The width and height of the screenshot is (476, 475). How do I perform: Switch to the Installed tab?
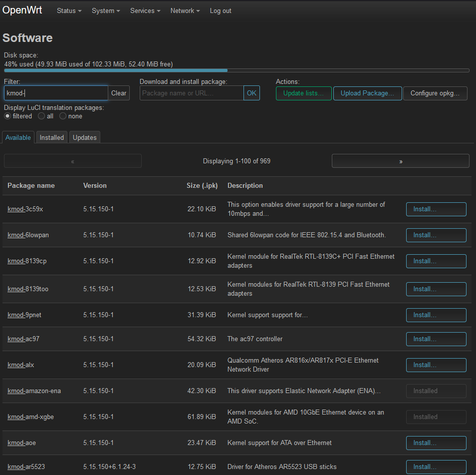[x=52, y=137]
